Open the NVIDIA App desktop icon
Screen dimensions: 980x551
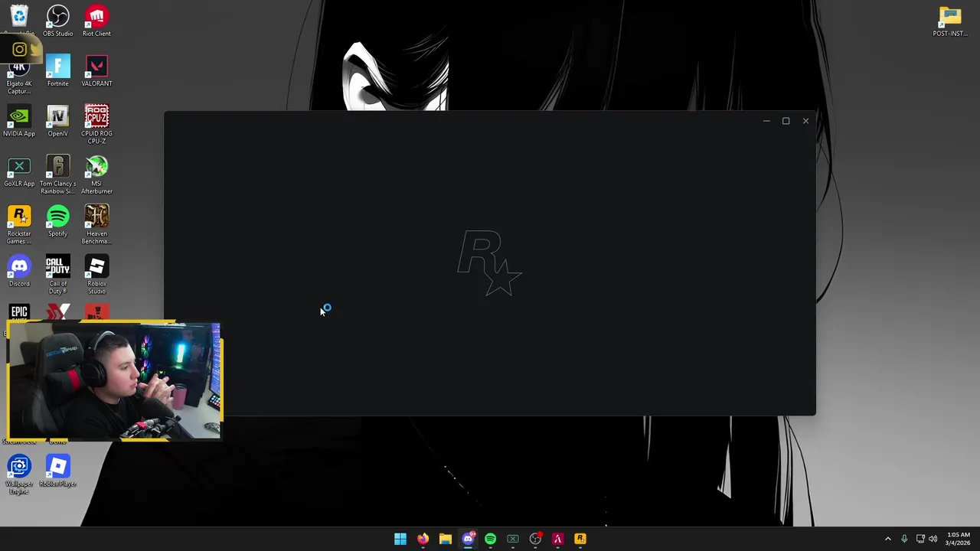(x=19, y=121)
